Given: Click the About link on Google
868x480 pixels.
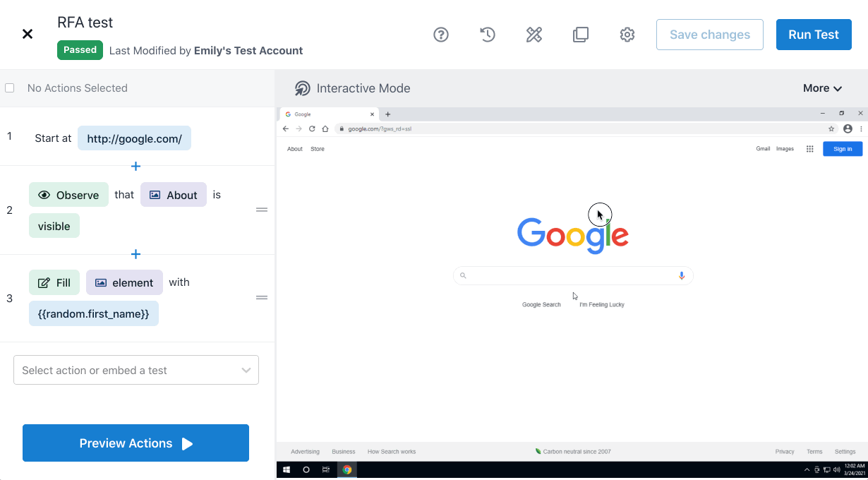Looking at the screenshot, I should 295,149.
